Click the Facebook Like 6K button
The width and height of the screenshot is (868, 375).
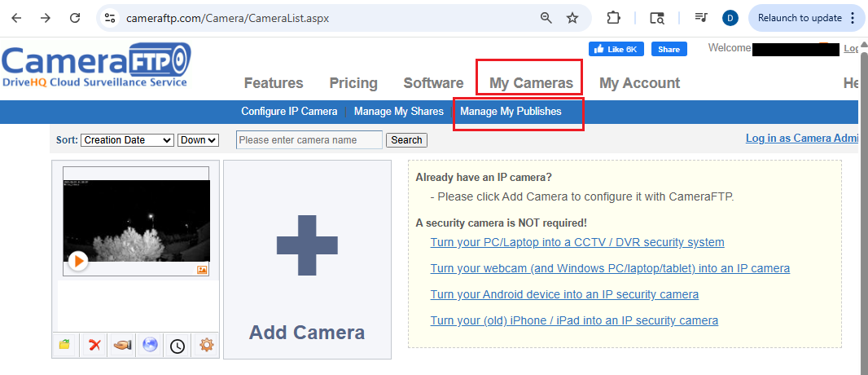(x=617, y=50)
